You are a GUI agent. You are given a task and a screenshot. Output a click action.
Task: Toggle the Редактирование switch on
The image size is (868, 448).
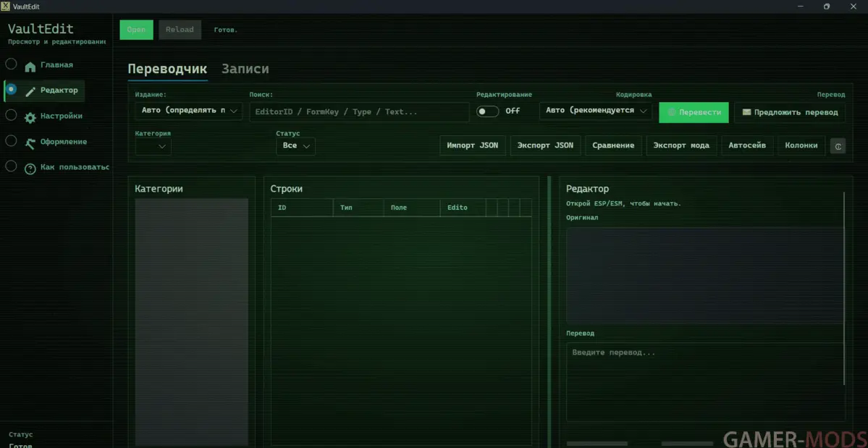click(x=487, y=111)
